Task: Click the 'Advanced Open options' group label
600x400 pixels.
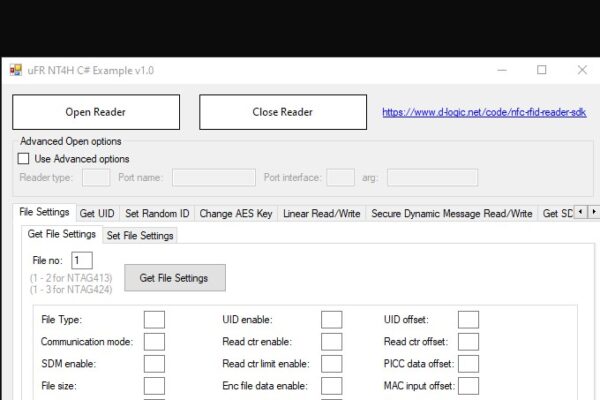Action: click(71, 141)
